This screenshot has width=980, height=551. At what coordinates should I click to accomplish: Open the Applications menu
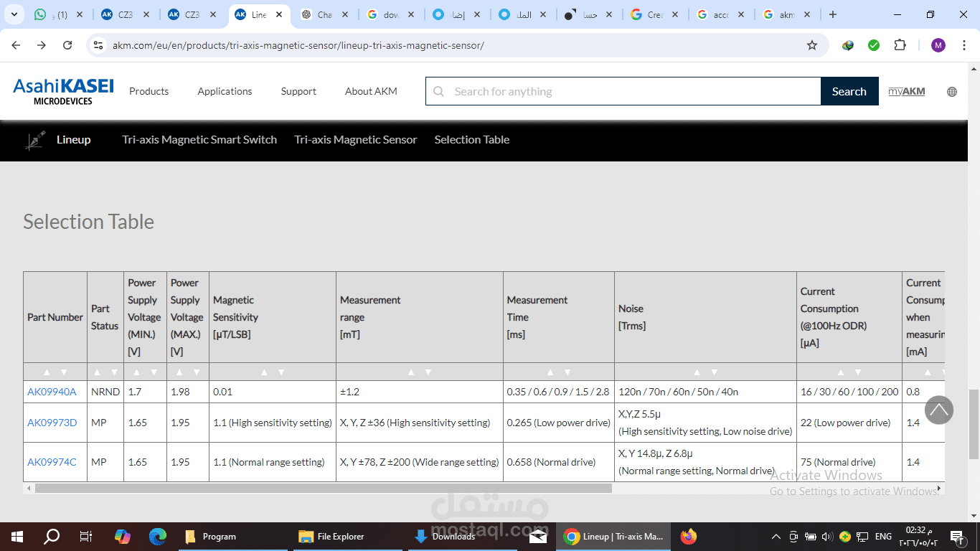coord(225,91)
